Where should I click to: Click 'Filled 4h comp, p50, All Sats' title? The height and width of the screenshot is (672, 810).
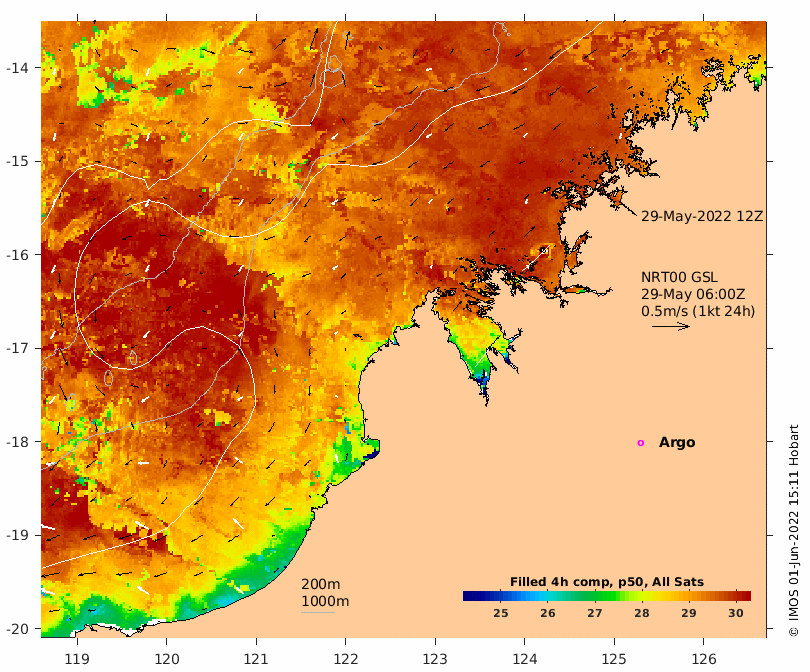click(606, 582)
